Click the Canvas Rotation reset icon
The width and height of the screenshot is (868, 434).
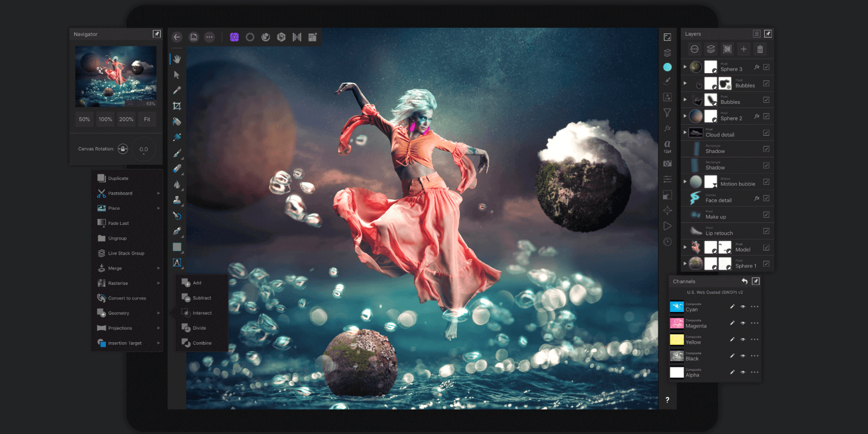(x=123, y=149)
